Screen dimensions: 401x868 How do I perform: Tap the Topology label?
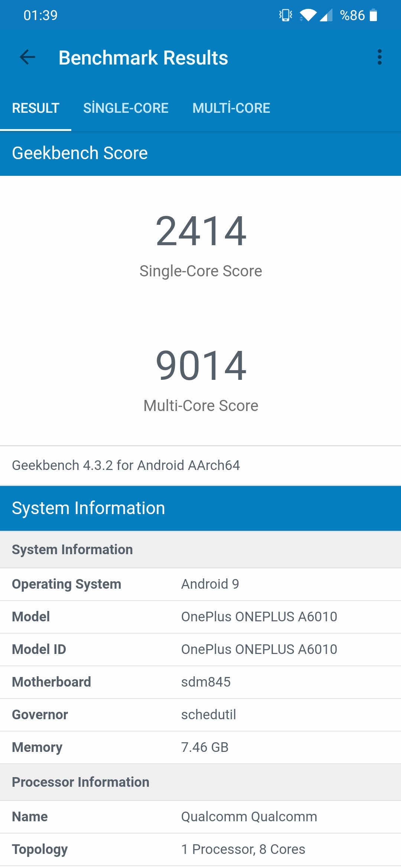(x=40, y=849)
